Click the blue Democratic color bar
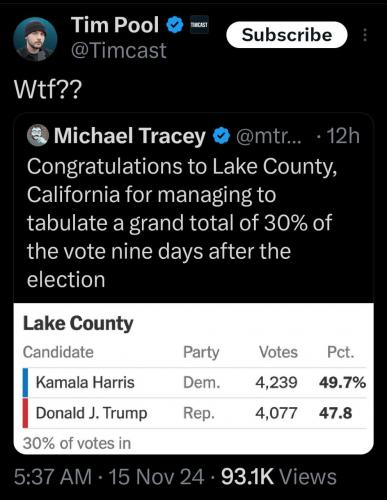Viewport: 387px width, 500px height. 25,383
